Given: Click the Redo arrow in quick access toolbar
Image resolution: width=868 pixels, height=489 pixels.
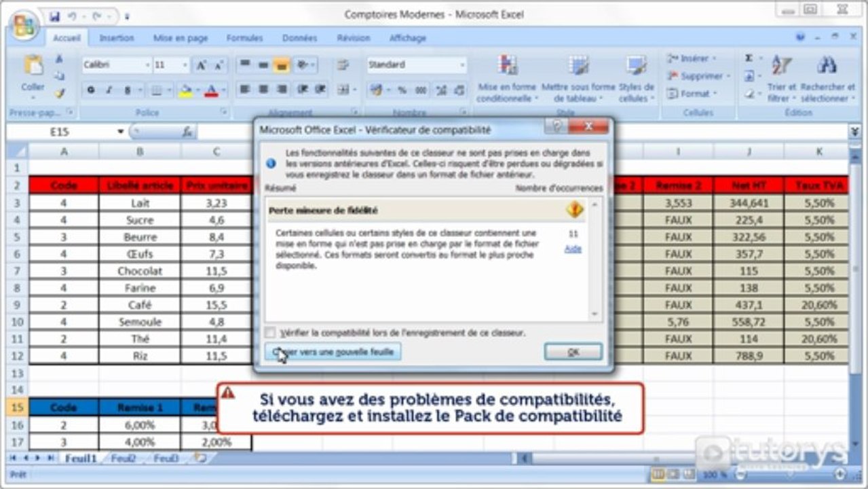Looking at the screenshot, I should [97, 16].
